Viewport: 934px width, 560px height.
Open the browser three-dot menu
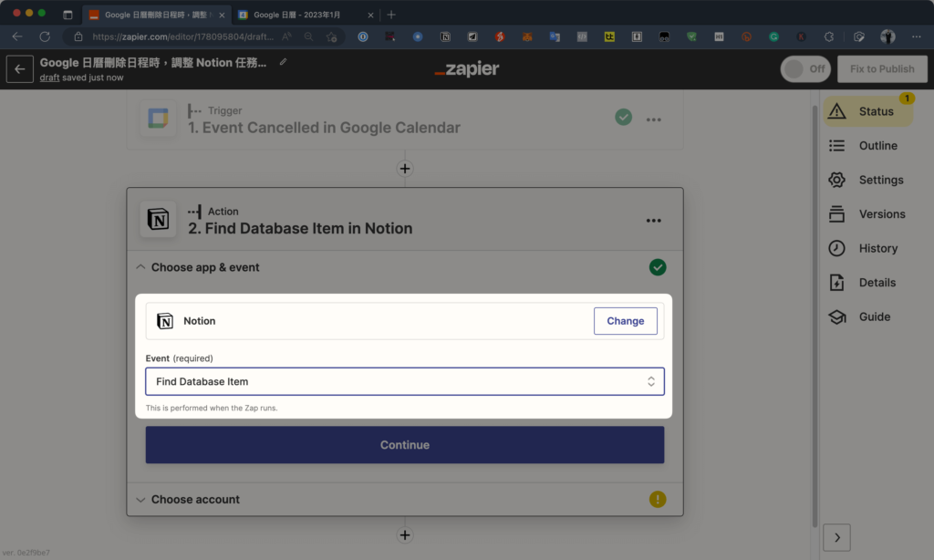pos(916,36)
